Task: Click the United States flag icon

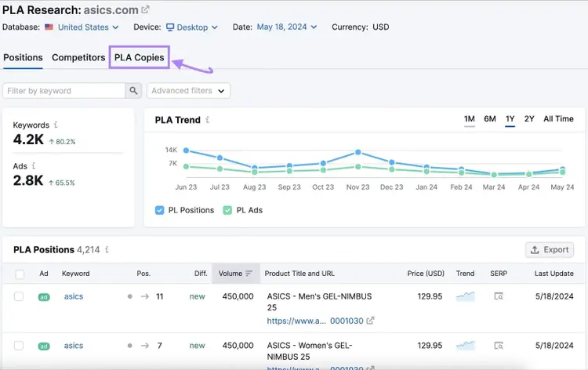Action: [x=49, y=27]
